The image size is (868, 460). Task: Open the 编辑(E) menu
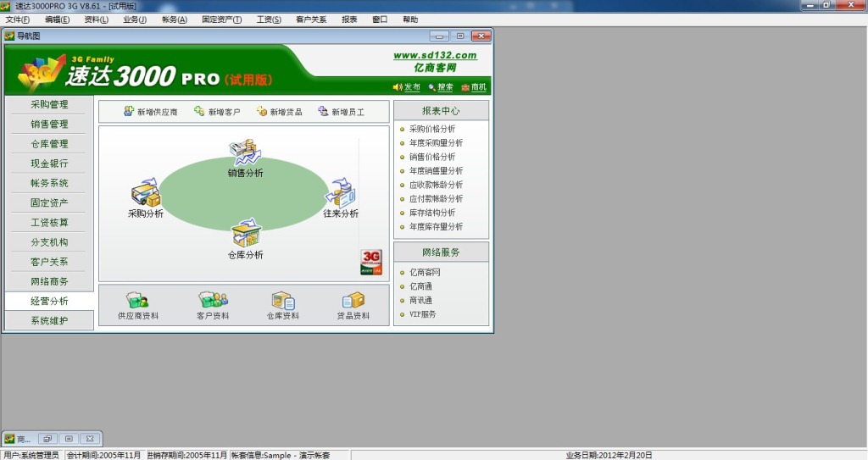click(57, 19)
